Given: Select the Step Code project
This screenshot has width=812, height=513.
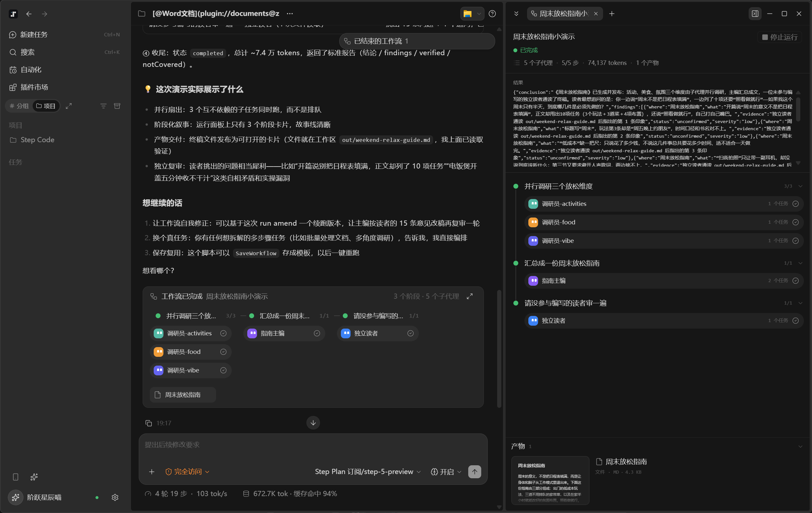Looking at the screenshot, I should (x=64, y=140).
